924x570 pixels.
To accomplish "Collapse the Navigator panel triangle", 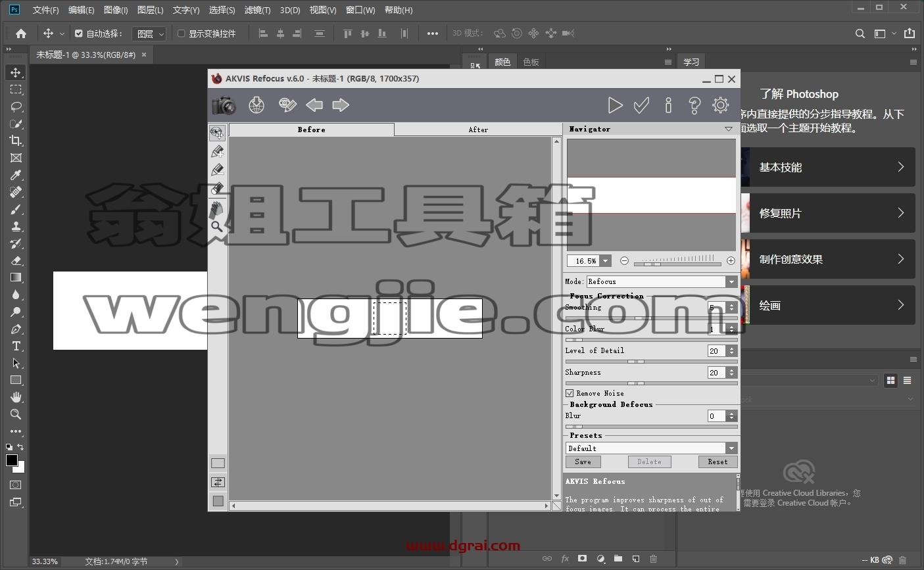I will 728,130.
